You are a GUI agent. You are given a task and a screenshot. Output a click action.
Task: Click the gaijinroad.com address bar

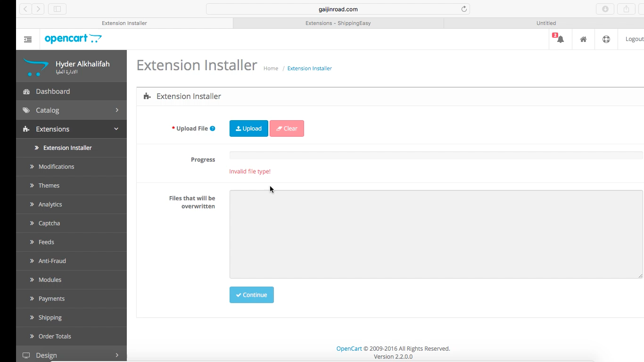click(x=338, y=9)
